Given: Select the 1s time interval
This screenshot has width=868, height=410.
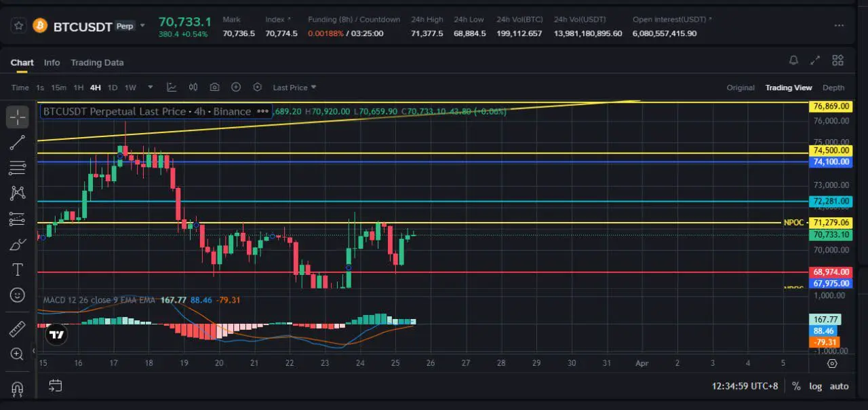Looking at the screenshot, I should coord(40,88).
